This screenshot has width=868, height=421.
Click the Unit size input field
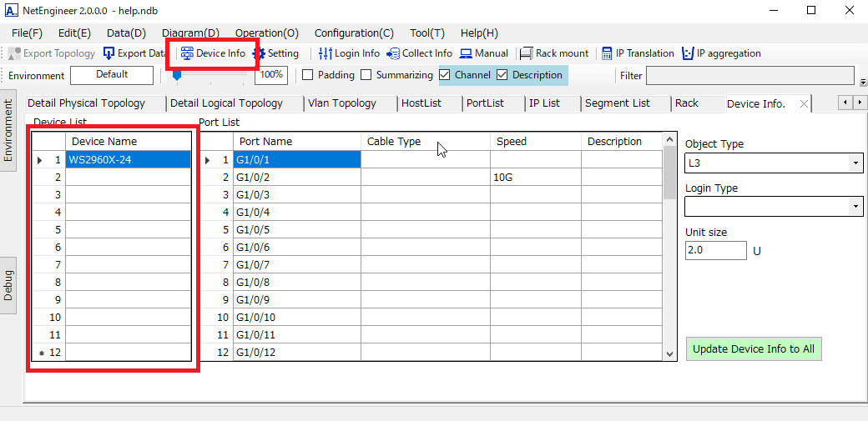click(x=715, y=250)
